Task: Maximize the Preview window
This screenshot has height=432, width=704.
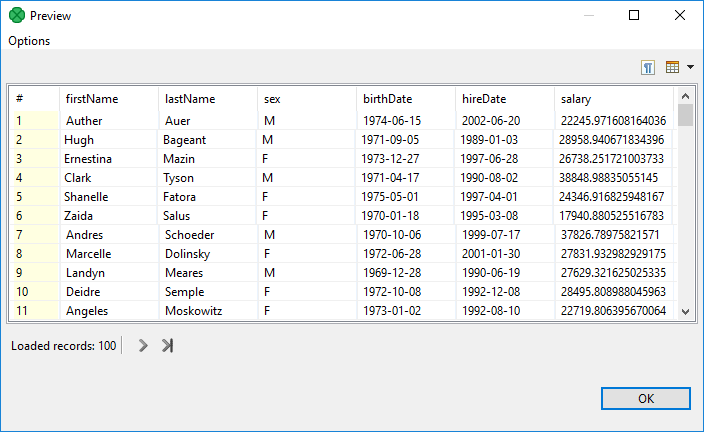Action: click(x=634, y=16)
